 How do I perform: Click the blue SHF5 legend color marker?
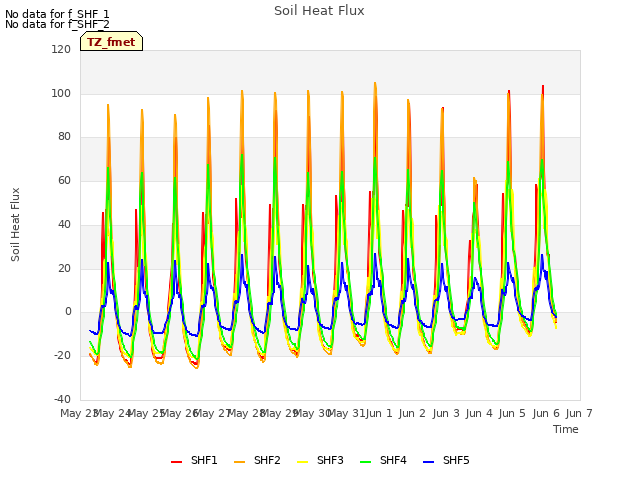click(x=429, y=462)
